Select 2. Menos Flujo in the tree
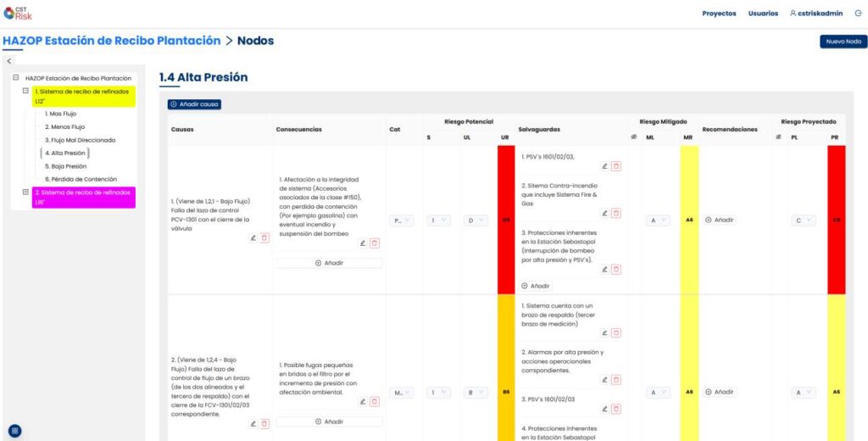The image size is (868, 441). (x=64, y=127)
